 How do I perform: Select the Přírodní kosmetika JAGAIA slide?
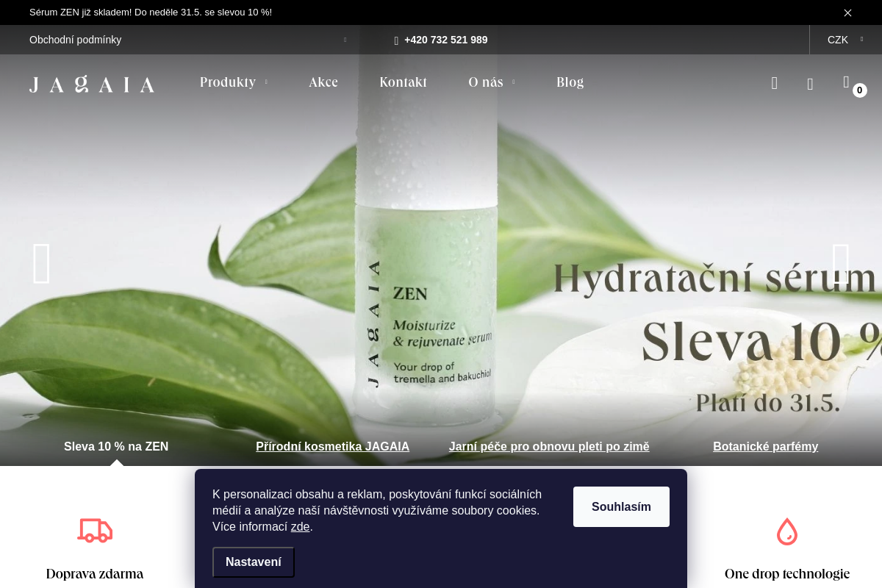[332, 446]
